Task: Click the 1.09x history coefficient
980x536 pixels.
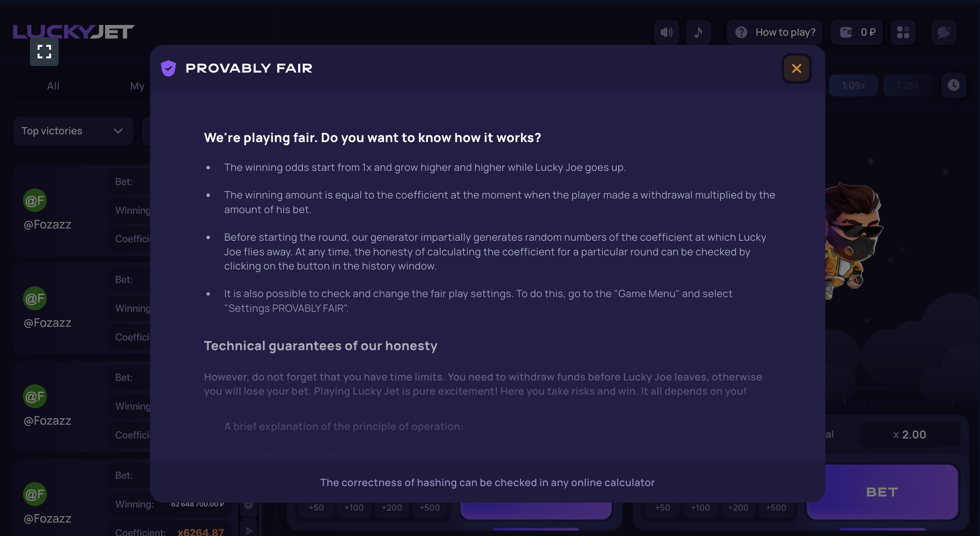Action: coord(853,85)
